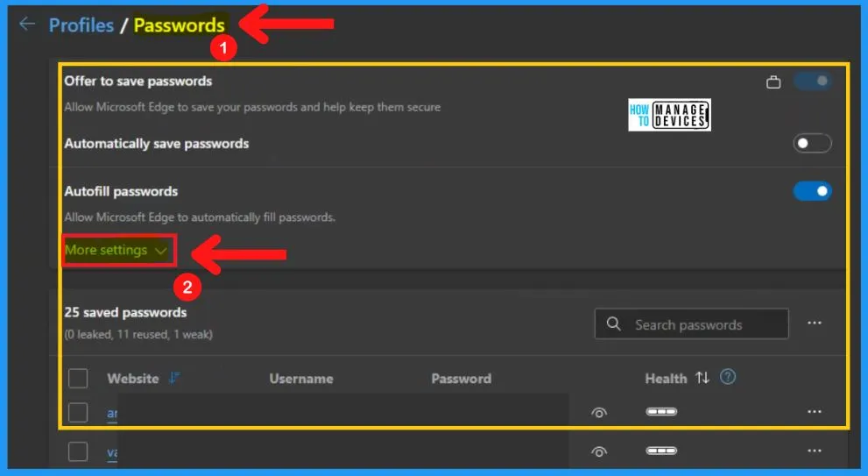Expand More settings section

click(x=116, y=251)
